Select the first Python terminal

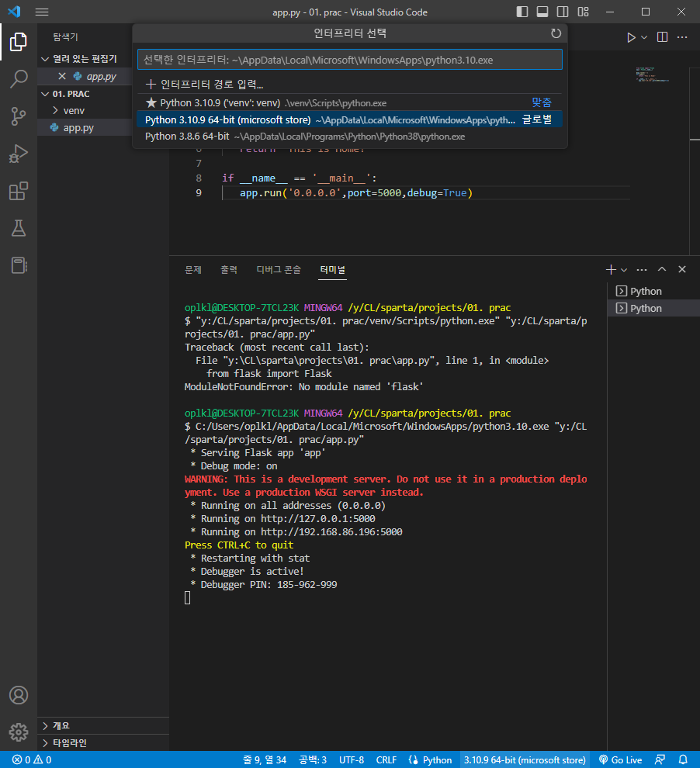click(653, 291)
